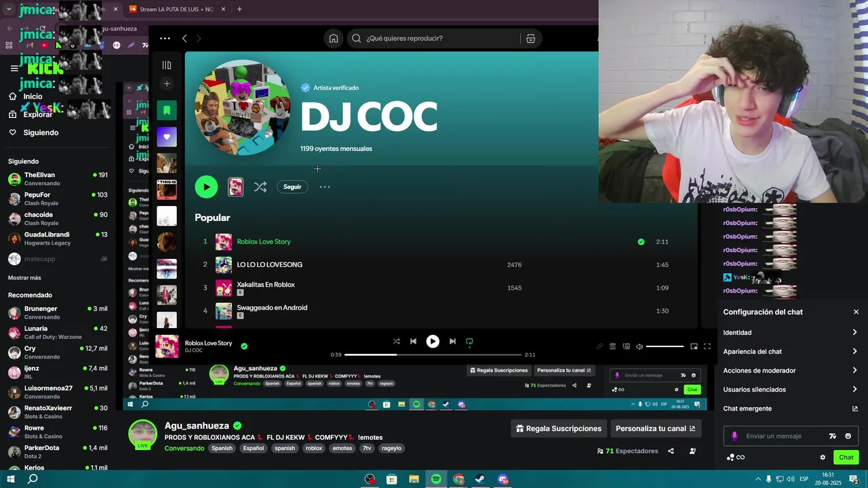Click channel points icon below outer chat input

pyautogui.click(x=735, y=457)
